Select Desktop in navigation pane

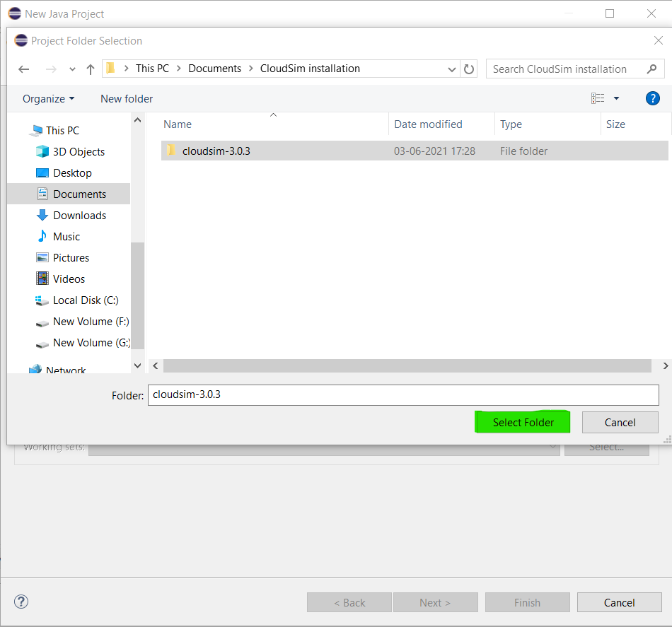coord(72,173)
